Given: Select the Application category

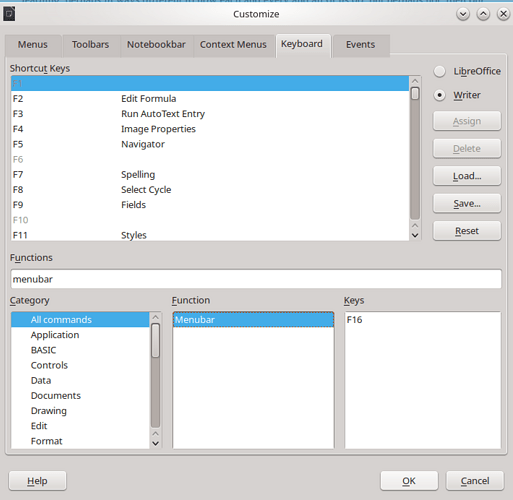Looking at the screenshot, I should [x=80, y=335].
